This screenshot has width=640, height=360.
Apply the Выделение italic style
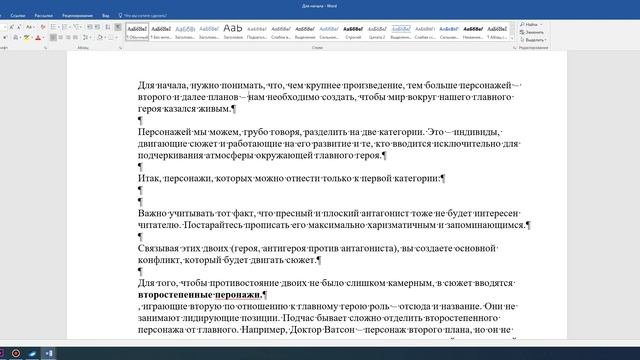tap(305, 32)
